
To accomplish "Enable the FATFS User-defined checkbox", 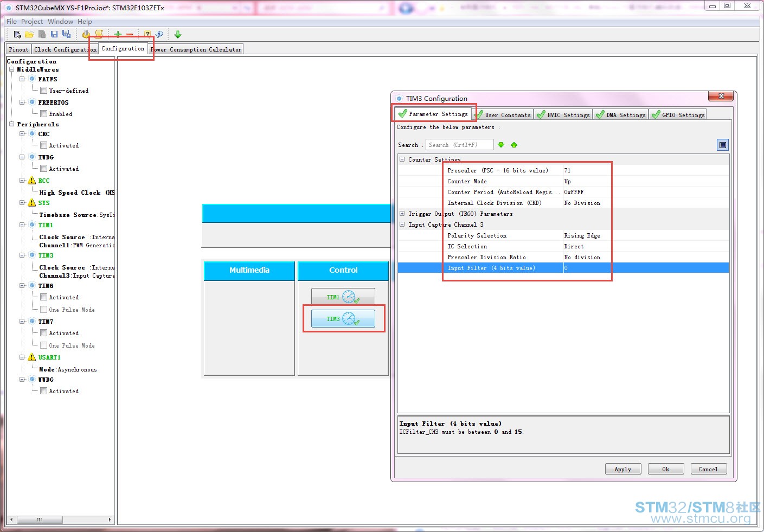I will [x=43, y=91].
